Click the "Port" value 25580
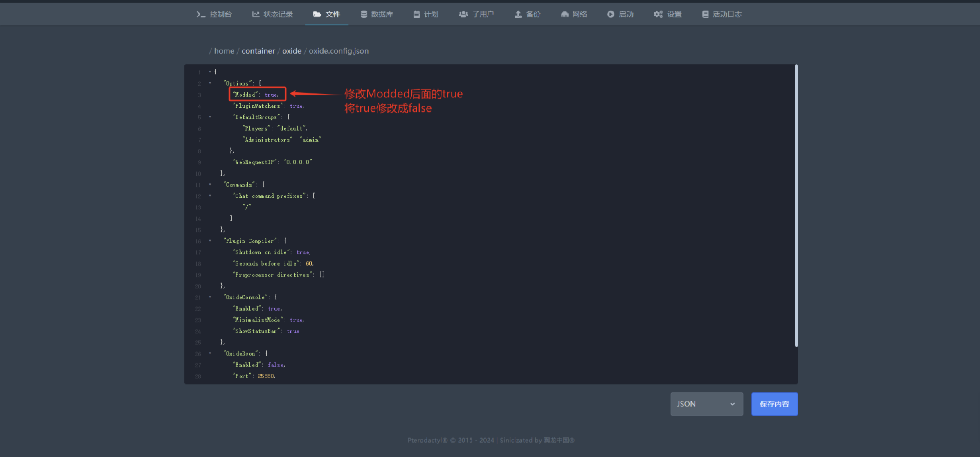This screenshot has width=980, height=457. point(266,376)
